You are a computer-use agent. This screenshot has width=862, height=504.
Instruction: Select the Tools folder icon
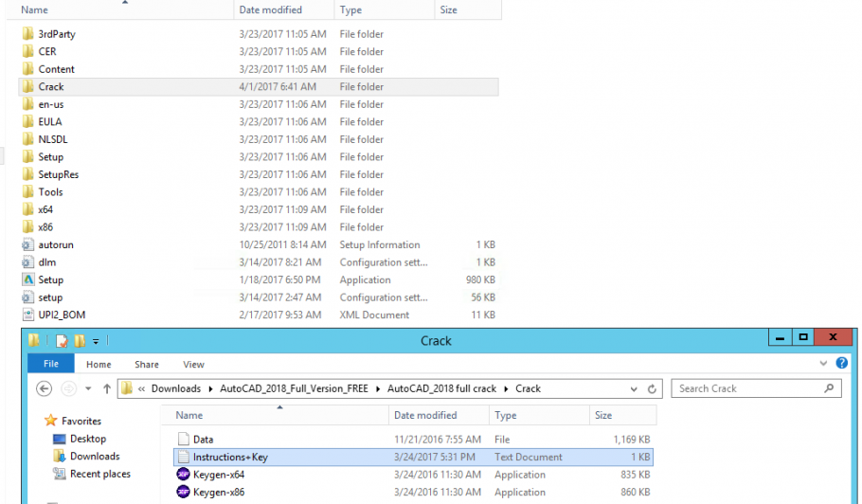[28, 191]
